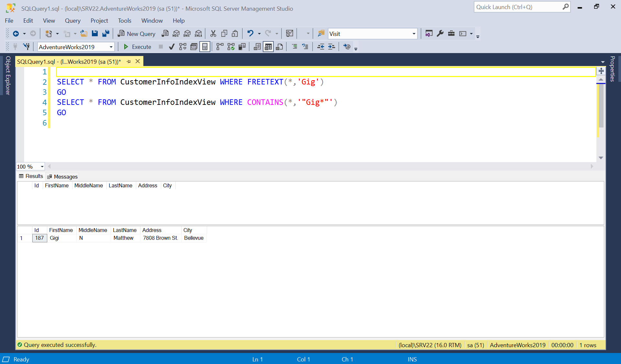Enable SQLCMD mode
This screenshot has height=364, width=621.
coord(347,47)
